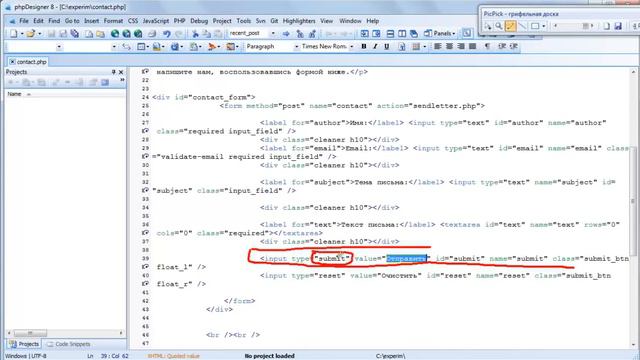640x360 pixels.
Task: Click the Print icon in main toolbar
Action: (152, 33)
